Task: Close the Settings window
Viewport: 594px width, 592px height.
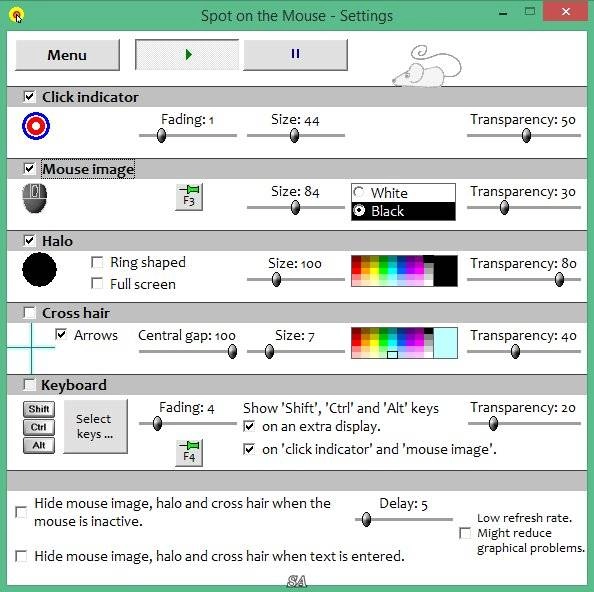Action: [x=566, y=11]
